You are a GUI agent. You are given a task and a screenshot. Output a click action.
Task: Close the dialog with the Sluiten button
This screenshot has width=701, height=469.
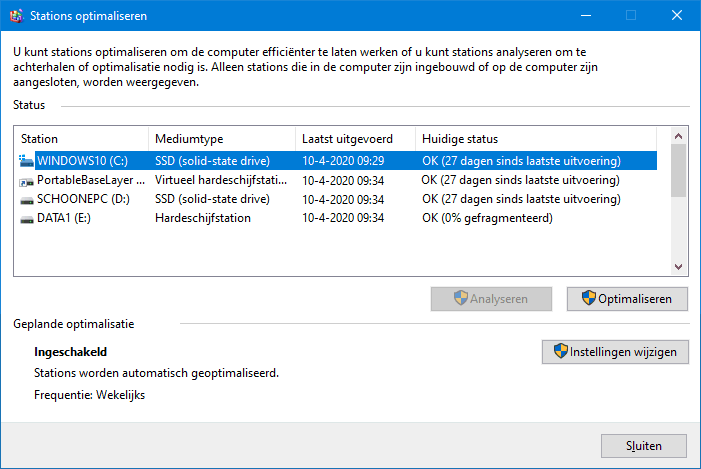643,446
